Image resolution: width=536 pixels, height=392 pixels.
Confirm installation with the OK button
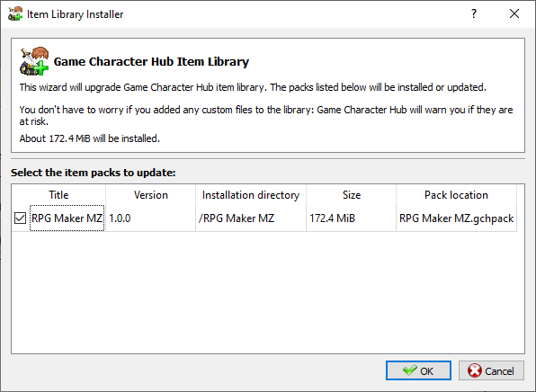tap(418, 370)
